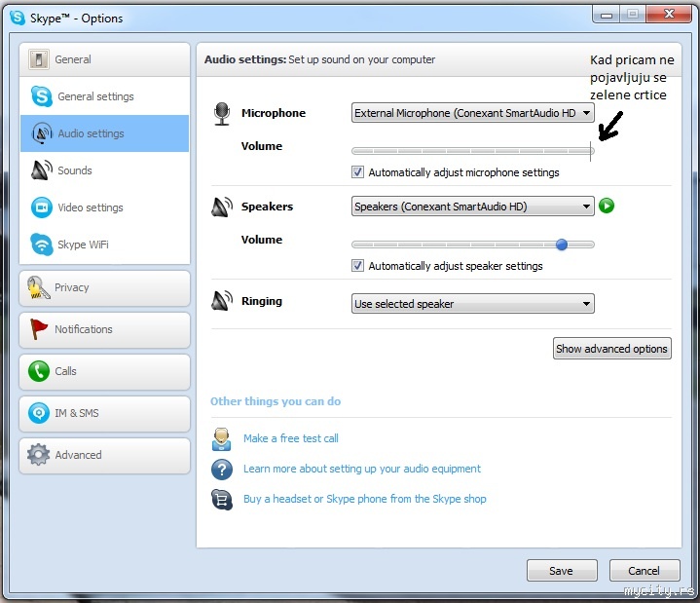This screenshot has width=700, height=603.
Task: Expand the Notifications section
Action: coord(105,330)
